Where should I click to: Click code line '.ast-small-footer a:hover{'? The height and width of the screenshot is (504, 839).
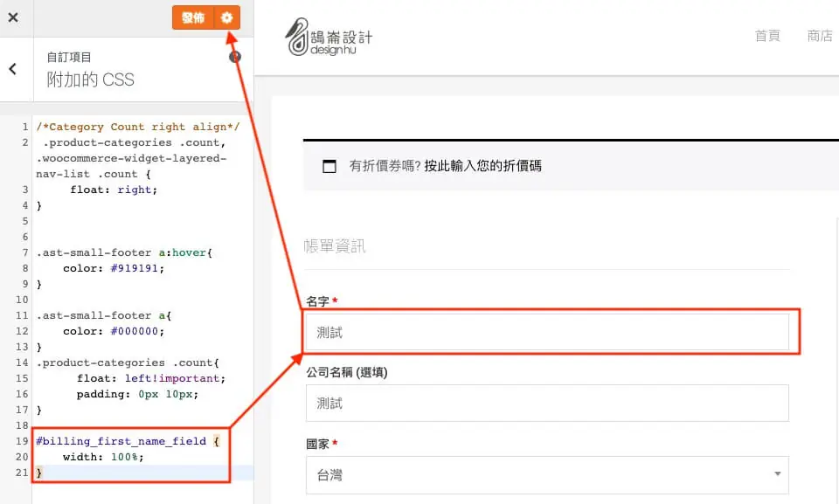pos(124,252)
